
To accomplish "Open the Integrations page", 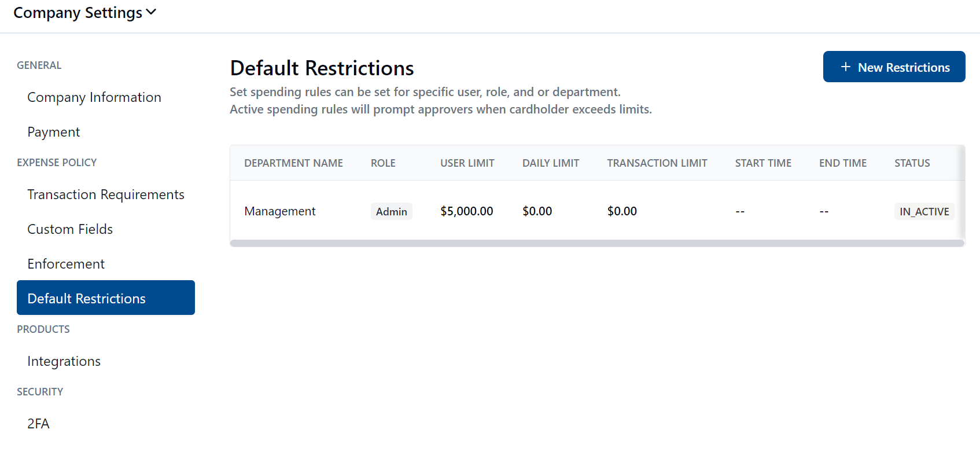I will point(64,361).
